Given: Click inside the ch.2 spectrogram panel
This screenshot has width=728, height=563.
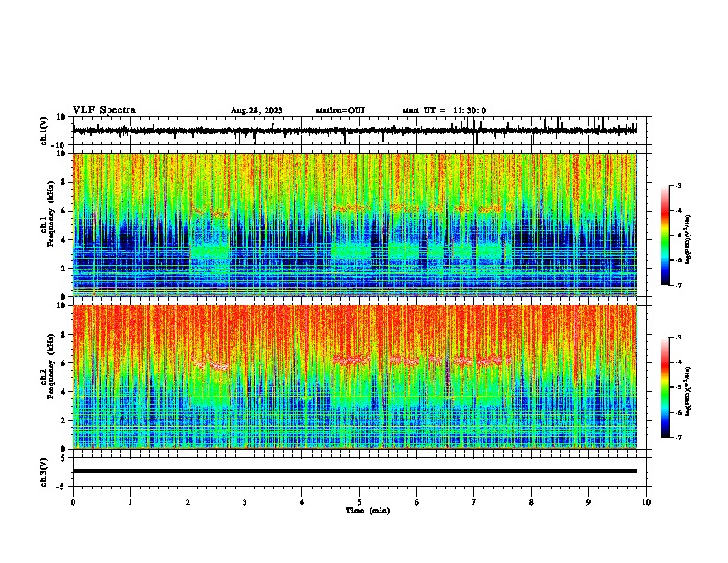Looking at the screenshot, I should tap(355, 377).
